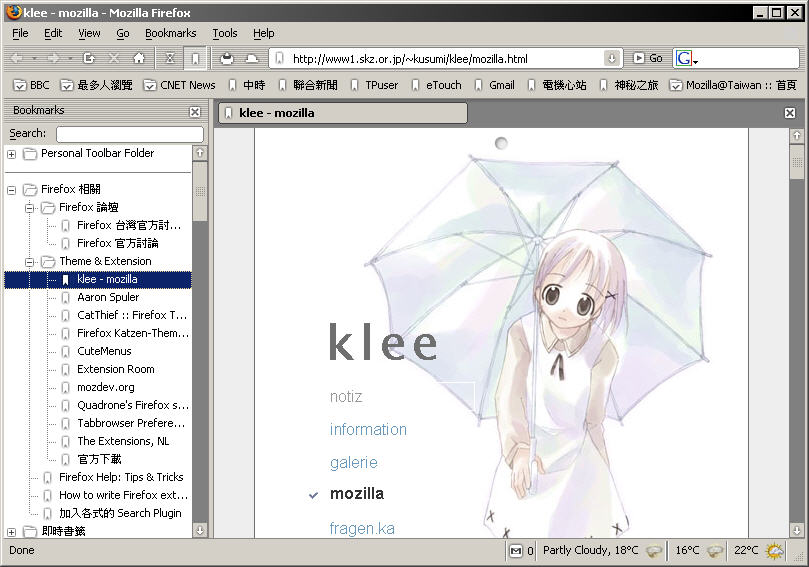Open the Google search engine icon
The image size is (809, 567).
(x=684, y=58)
